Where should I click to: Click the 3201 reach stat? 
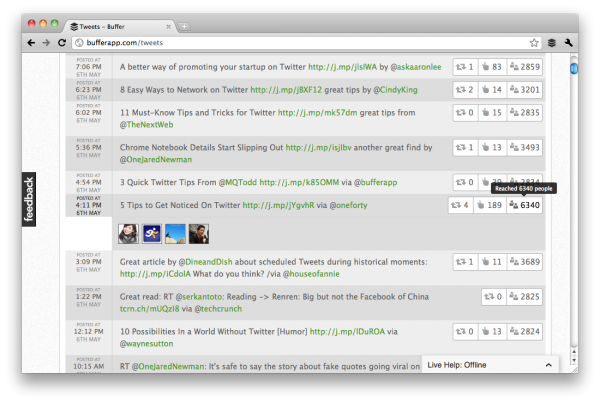(x=524, y=90)
